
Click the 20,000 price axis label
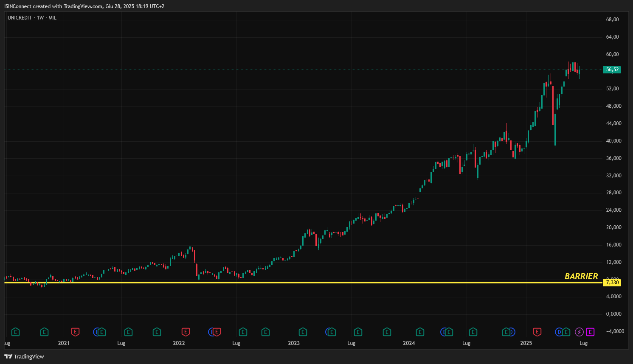613,227
